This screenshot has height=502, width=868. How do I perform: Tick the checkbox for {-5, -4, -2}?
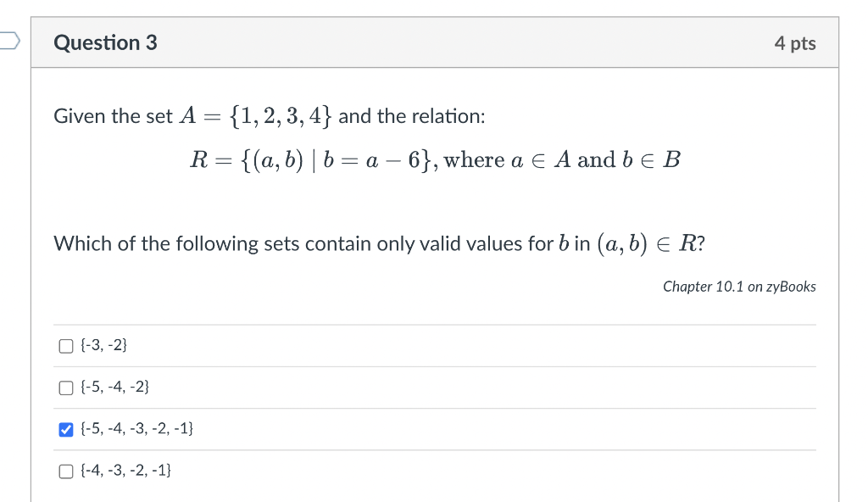coord(66,388)
